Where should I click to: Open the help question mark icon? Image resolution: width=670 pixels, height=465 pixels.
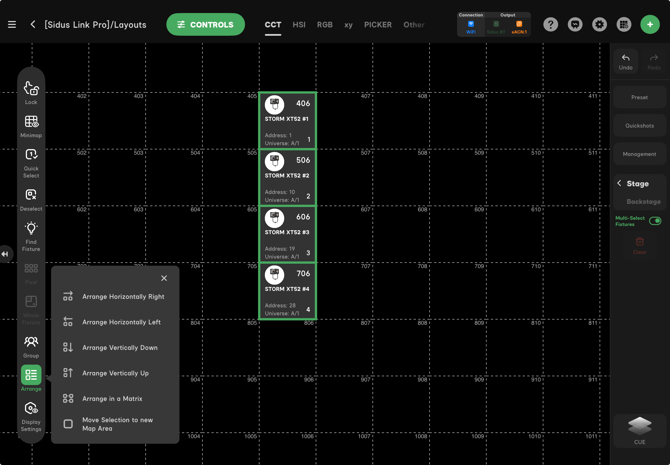551,24
